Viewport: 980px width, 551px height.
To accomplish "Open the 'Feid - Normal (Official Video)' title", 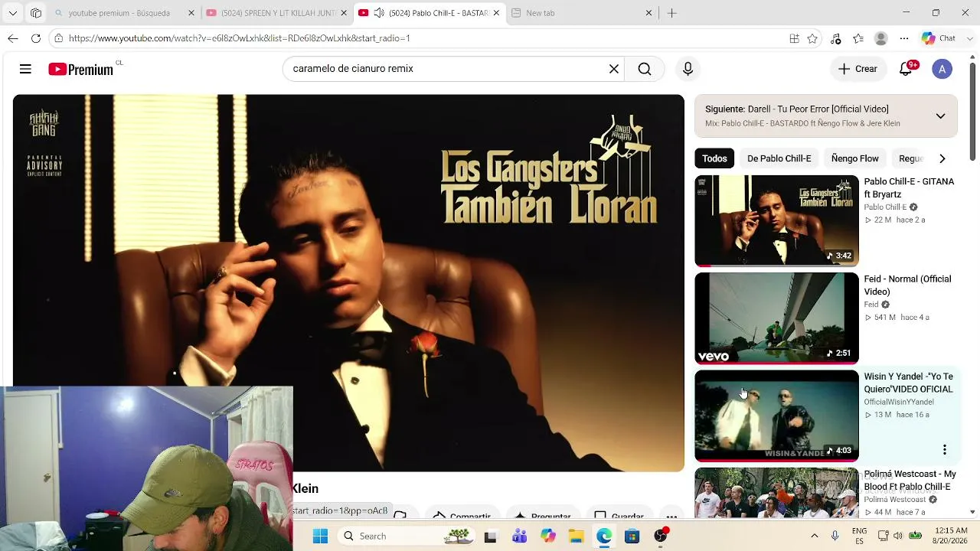I will coord(907,285).
